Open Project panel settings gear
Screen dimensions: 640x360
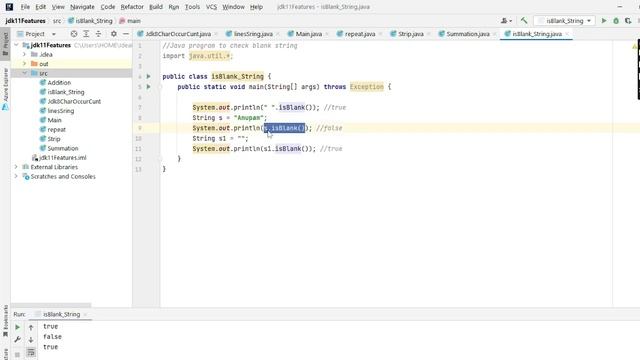[114, 34]
